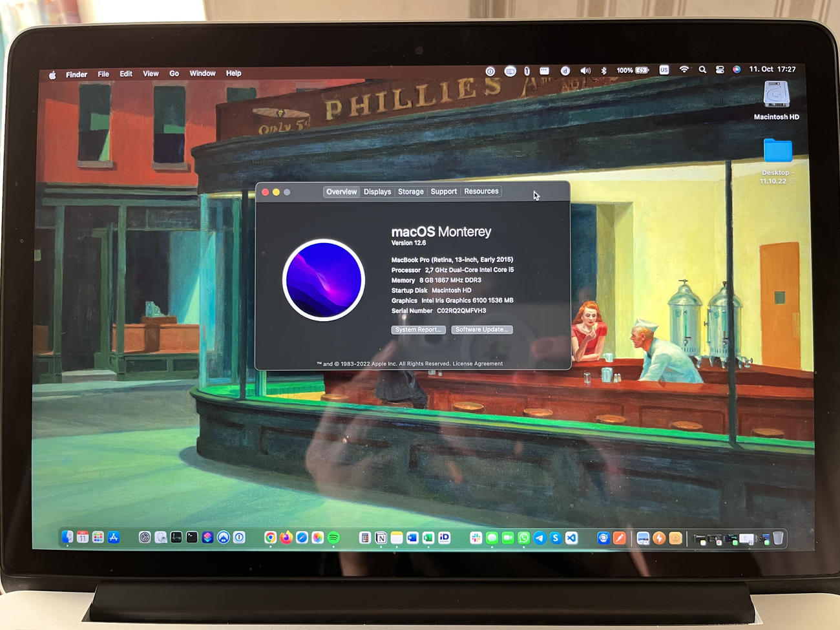This screenshot has width=840, height=630.
Task: Open FaceTime from the dock
Action: point(508,538)
